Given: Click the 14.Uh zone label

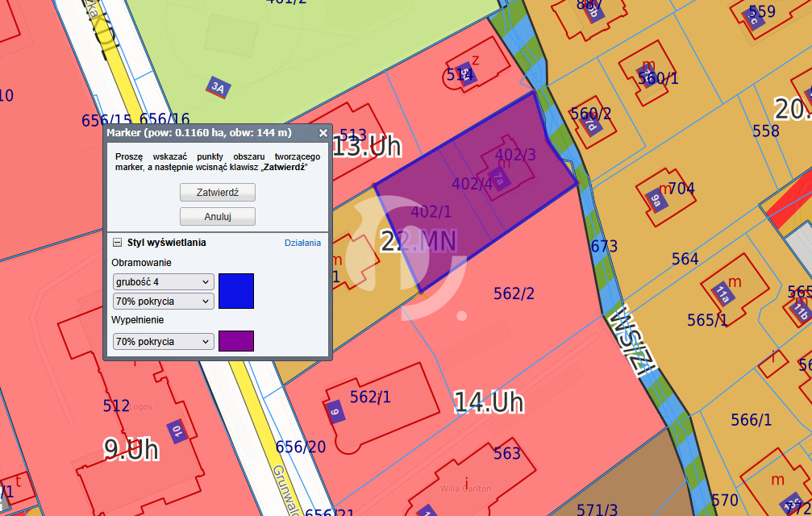Looking at the screenshot, I should tap(489, 402).
